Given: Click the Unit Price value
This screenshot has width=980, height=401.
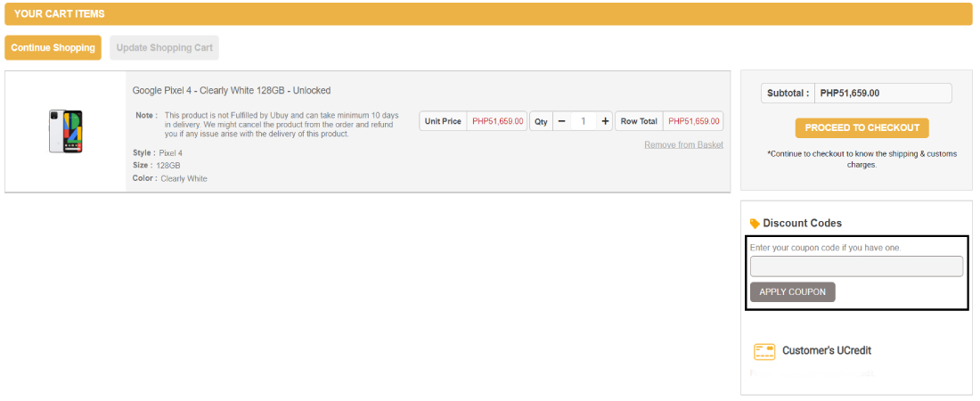Looking at the screenshot, I should coord(497,121).
